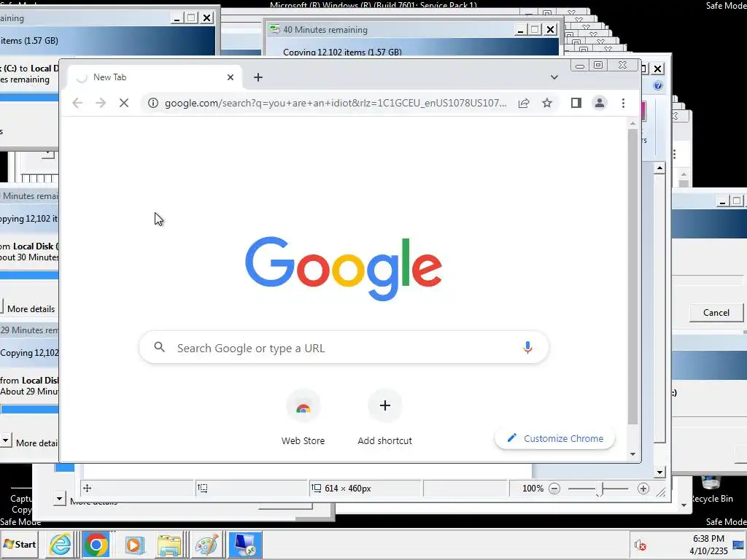Click Add shortcut plus tile
Image resolution: width=747 pixels, height=560 pixels.
pyautogui.click(x=385, y=417)
